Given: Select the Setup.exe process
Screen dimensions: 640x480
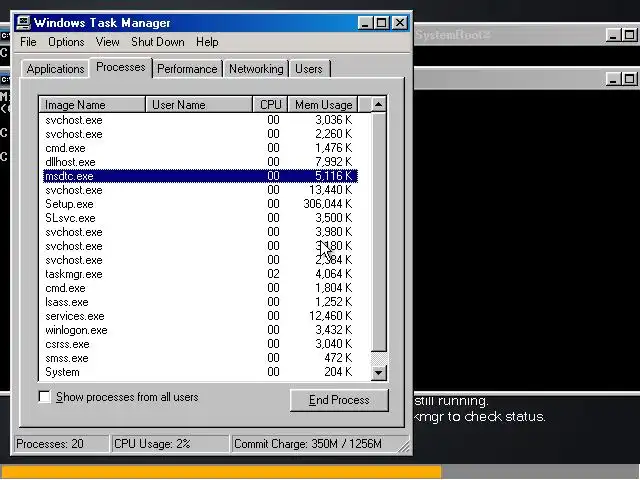Looking at the screenshot, I should 200,204.
